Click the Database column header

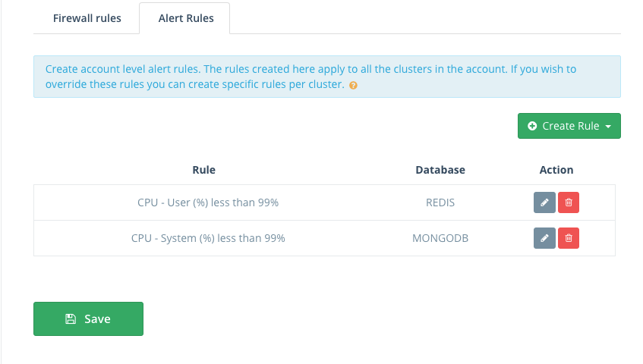pos(440,170)
